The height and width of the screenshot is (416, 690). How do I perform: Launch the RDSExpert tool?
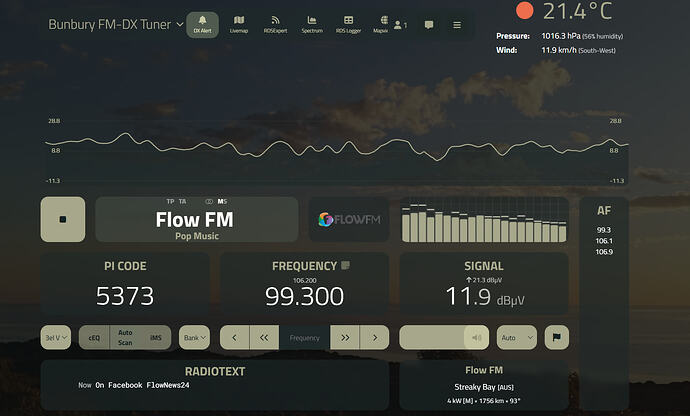275,24
